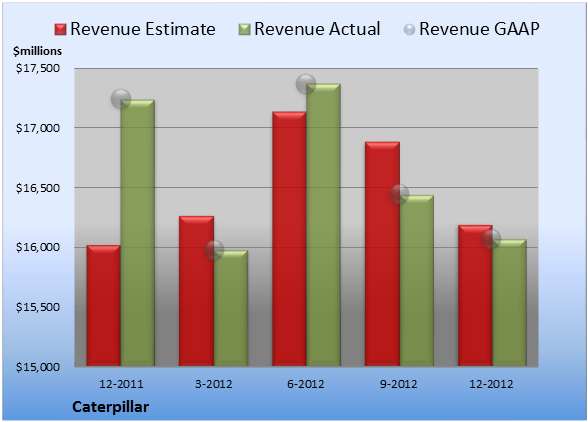Click the $15,500 axis value
Screen dimensions: 588x422
click(38, 307)
